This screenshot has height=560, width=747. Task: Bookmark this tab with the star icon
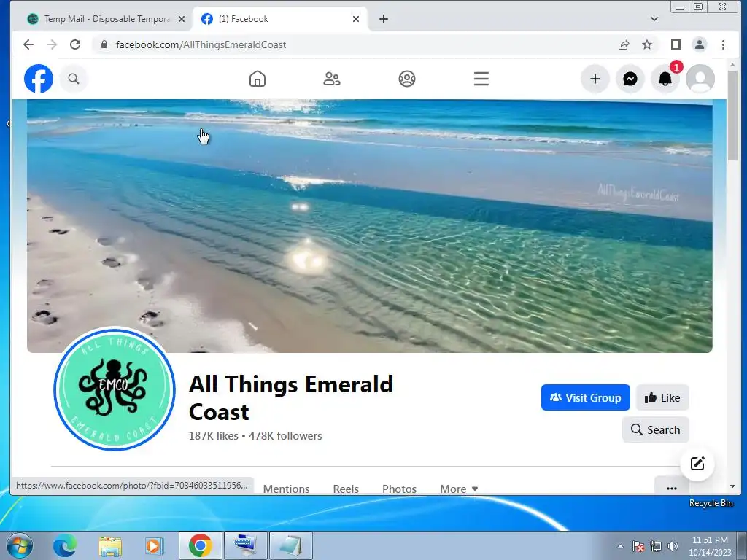647,44
